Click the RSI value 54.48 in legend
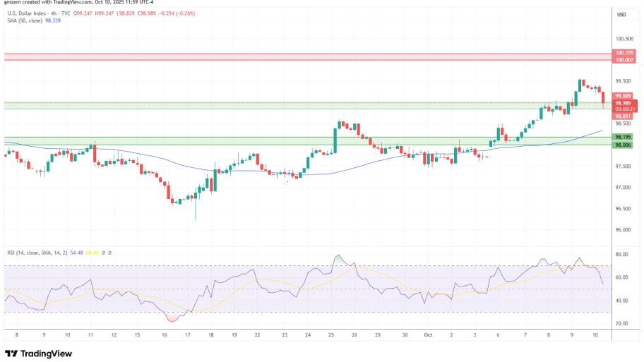 (x=77, y=252)
